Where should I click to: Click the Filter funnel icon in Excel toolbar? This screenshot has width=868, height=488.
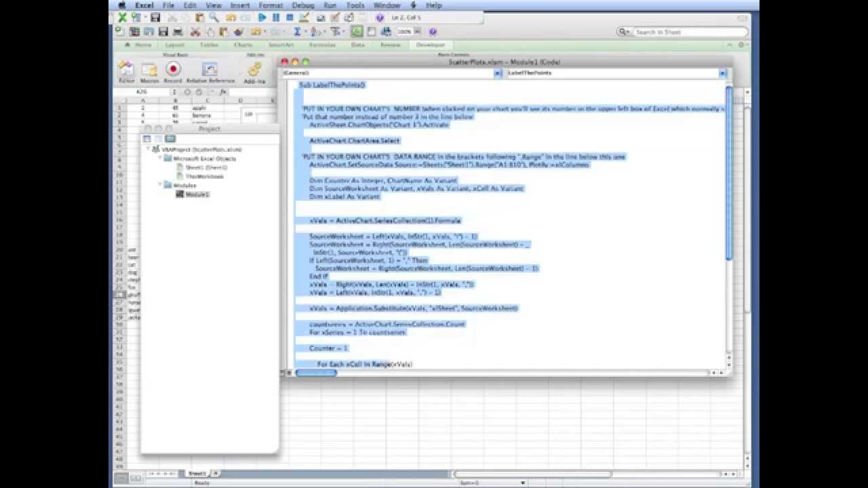[335, 32]
